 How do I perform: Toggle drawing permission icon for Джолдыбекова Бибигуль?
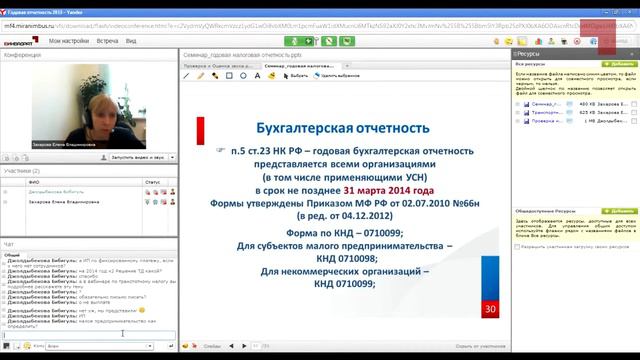[x=164, y=192]
